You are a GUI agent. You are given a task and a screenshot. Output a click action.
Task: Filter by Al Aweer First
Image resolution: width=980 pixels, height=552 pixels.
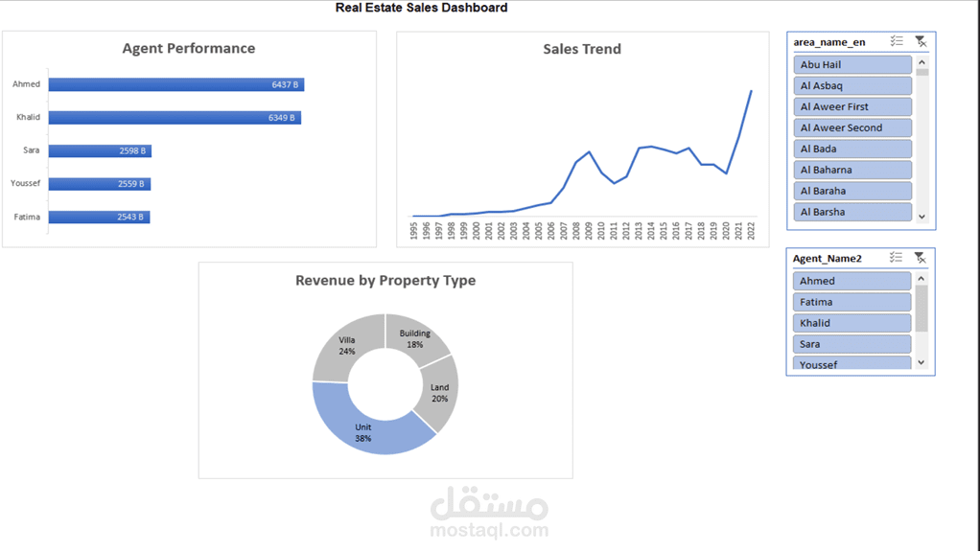pyautogui.click(x=852, y=106)
